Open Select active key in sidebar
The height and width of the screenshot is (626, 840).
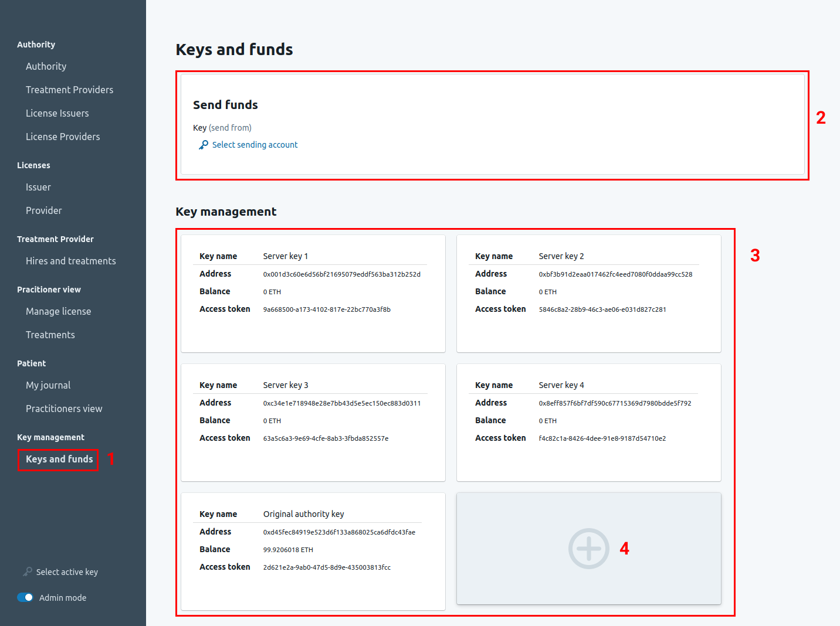coord(67,572)
